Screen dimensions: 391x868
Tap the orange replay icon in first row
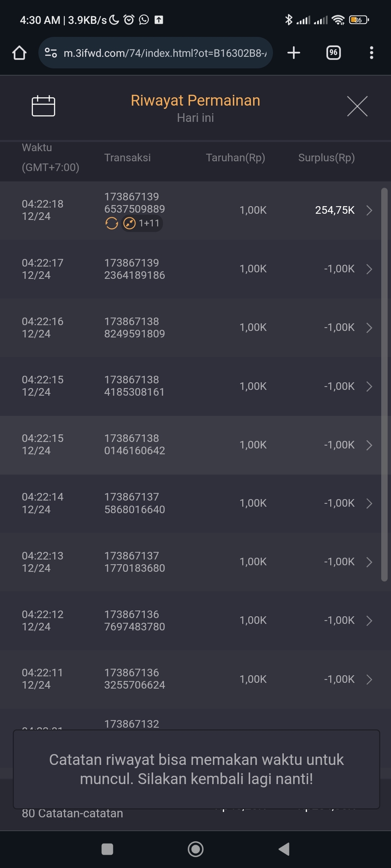[x=112, y=224]
